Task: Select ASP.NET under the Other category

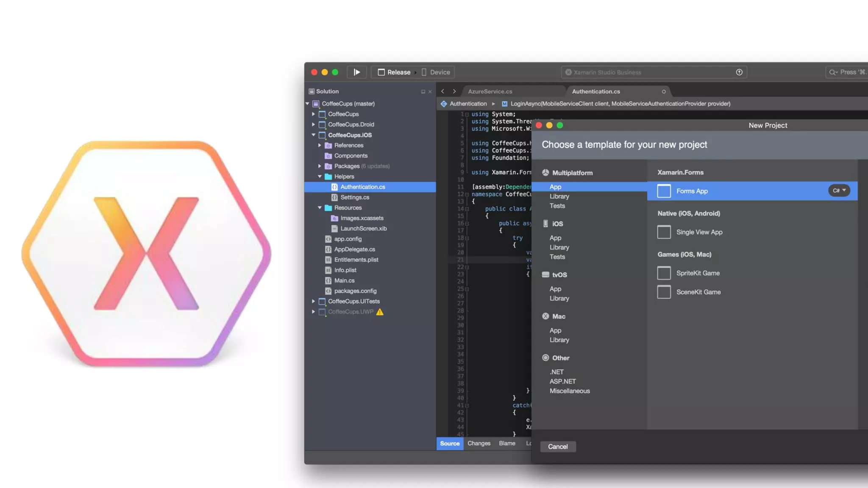Action: [x=562, y=382]
